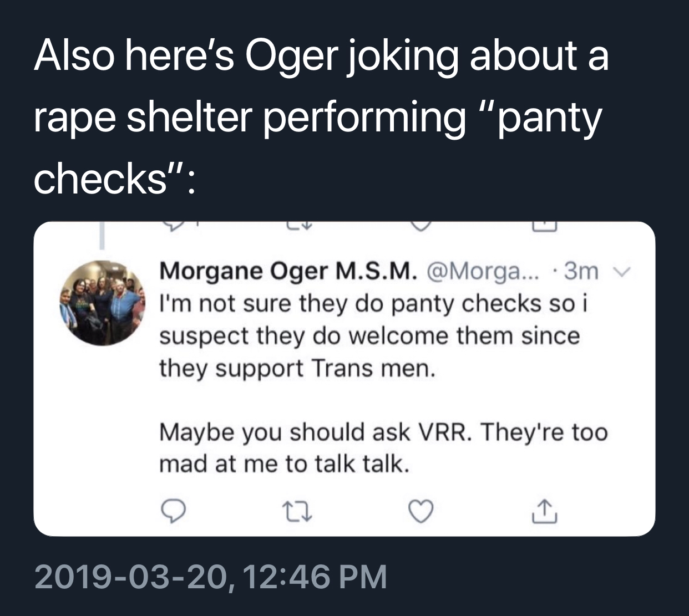The image size is (689, 616).
Task: Click the text "mad at me to talk talk."
Action: [x=285, y=464]
